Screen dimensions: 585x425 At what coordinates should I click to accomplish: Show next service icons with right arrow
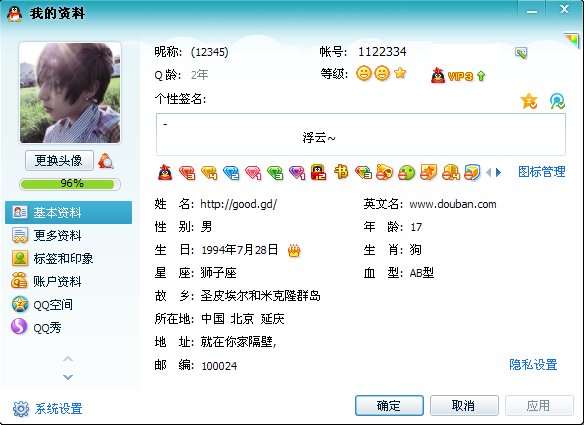498,172
